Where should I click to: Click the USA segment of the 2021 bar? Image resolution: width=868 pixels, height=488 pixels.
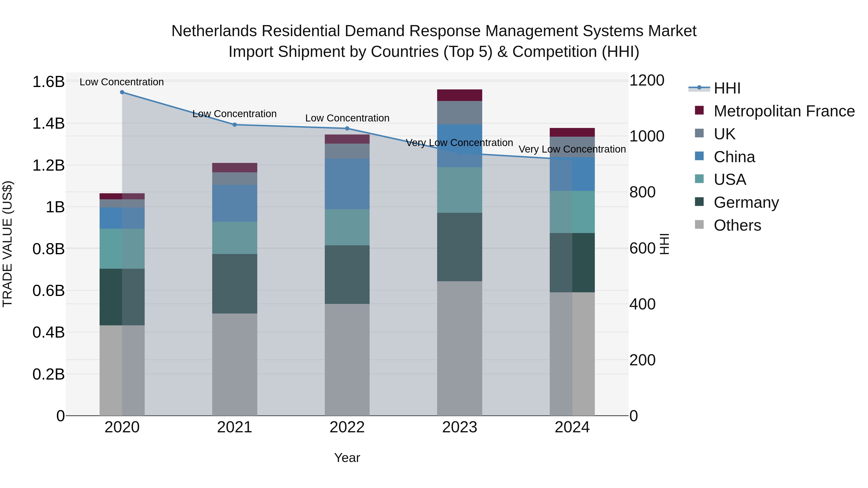[235, 238]
